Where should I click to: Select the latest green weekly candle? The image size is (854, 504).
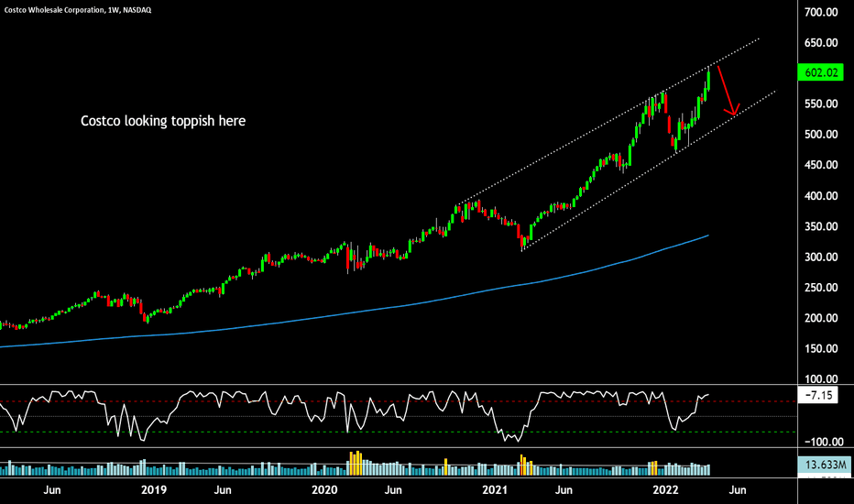click(x=708, y=81)
